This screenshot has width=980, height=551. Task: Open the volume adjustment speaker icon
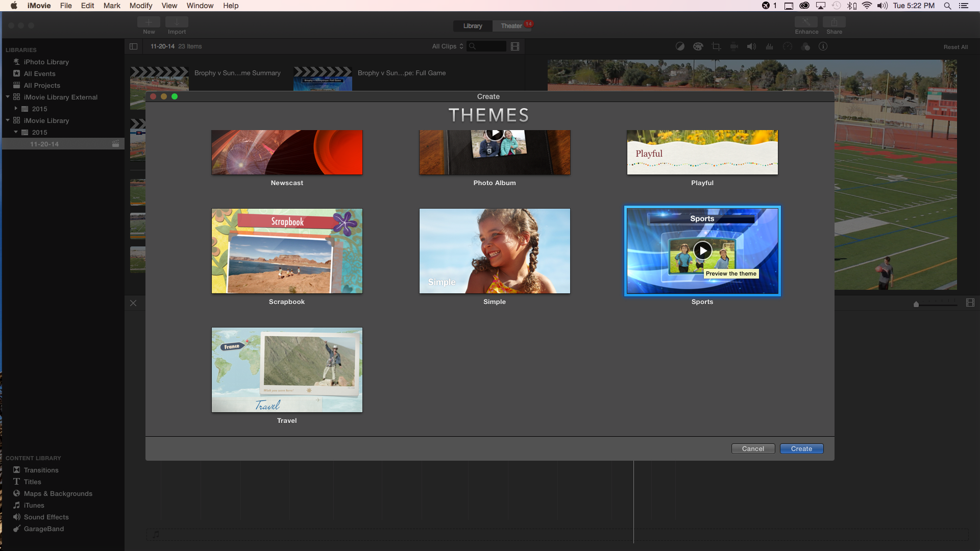(751, 46)
